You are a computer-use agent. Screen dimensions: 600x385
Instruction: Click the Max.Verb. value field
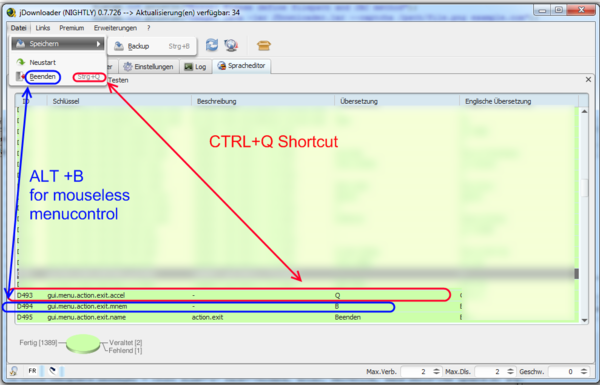pyautogui.click(x=416, y=371)
